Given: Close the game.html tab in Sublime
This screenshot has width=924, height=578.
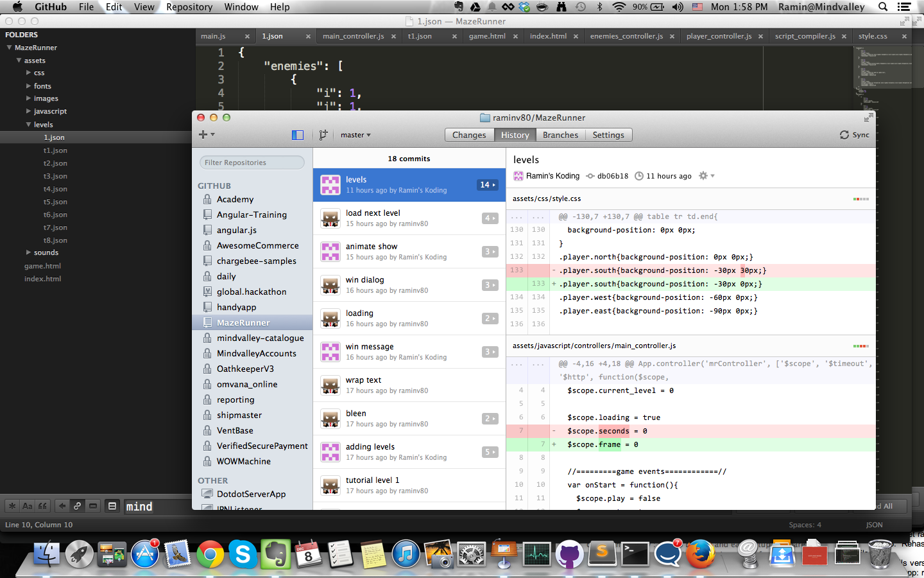Looking at the screenshot, I should tap(515, 37).
